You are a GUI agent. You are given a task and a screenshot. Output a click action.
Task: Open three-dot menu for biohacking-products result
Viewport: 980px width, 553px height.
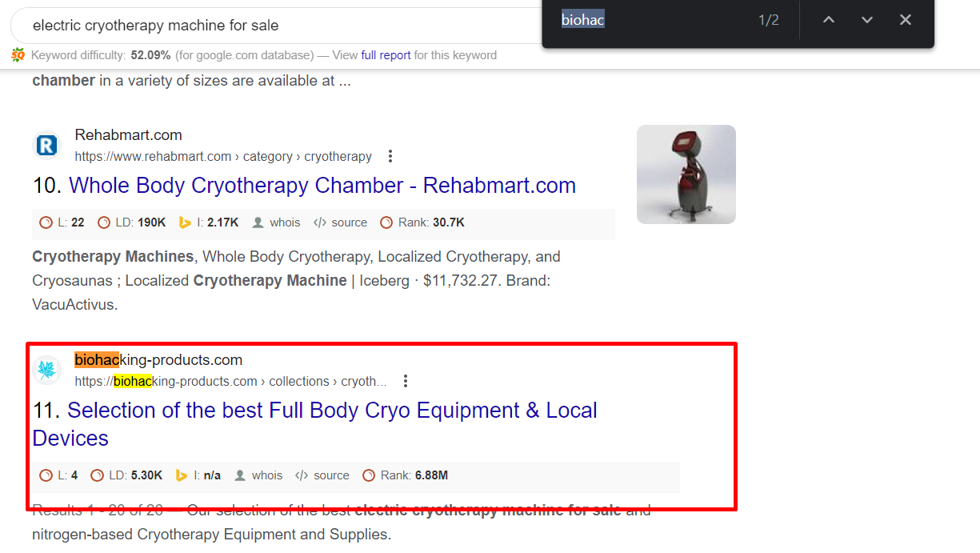(406, 381)
